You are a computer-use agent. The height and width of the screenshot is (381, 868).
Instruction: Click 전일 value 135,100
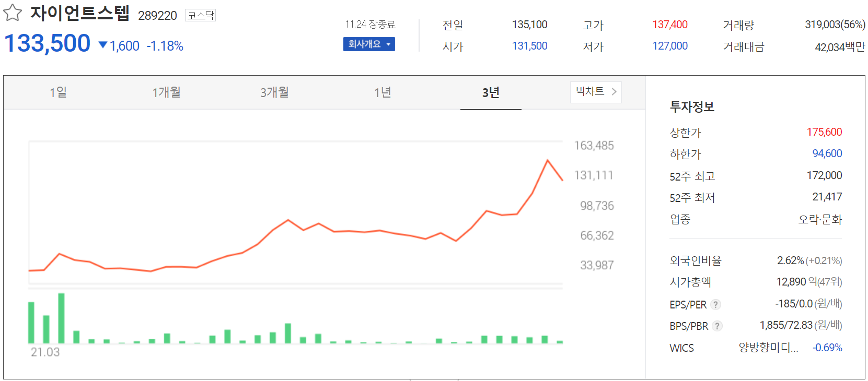click(x=530, y=25)
